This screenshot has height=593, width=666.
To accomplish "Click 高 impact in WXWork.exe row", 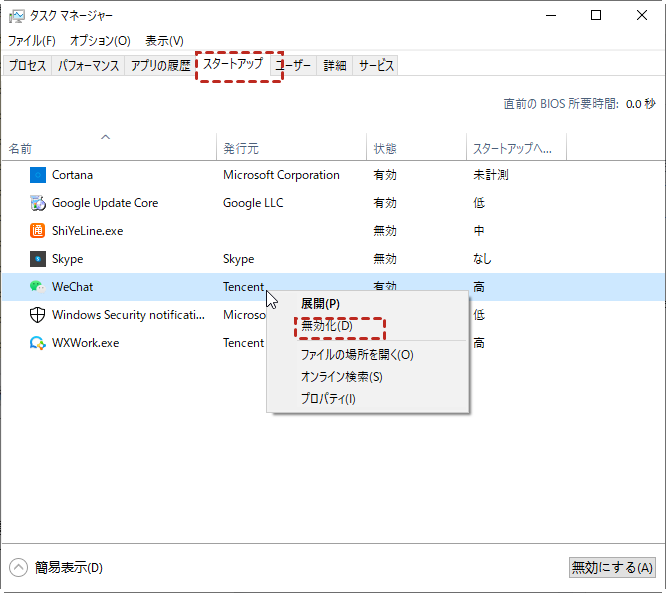I will [x=479, y=343].
